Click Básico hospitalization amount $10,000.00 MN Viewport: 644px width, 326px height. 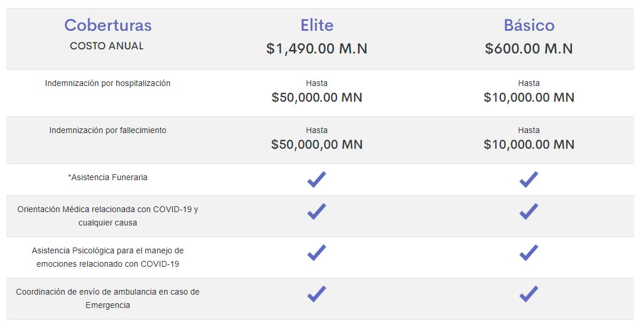[x=529, y=97]
